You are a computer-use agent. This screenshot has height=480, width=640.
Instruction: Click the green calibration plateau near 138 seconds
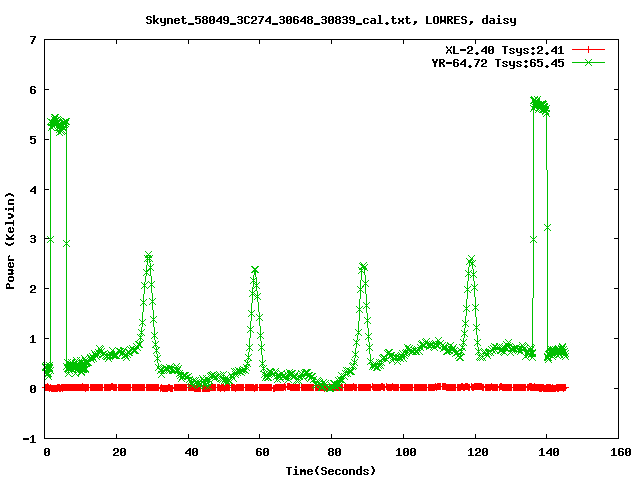point(540,106)
